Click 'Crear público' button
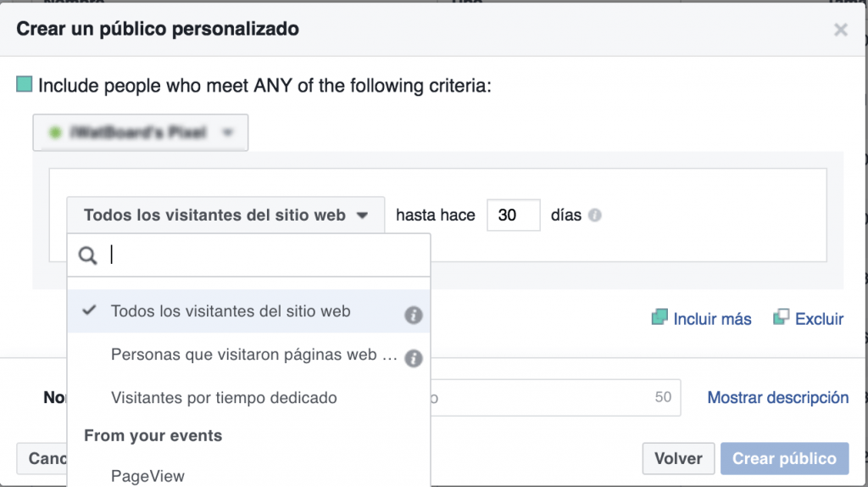The image size is (868, 487). [784, 458]
